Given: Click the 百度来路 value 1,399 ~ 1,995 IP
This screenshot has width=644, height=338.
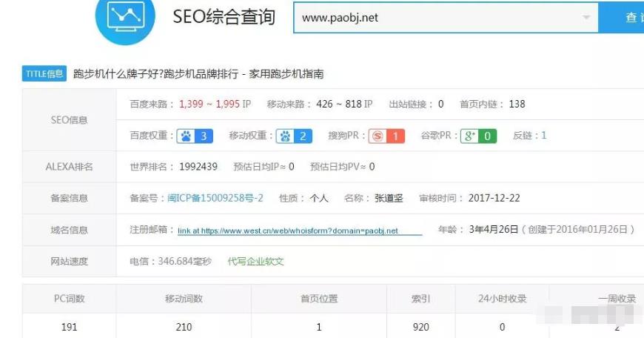Looking at the screenshot, I should [215, 104].
